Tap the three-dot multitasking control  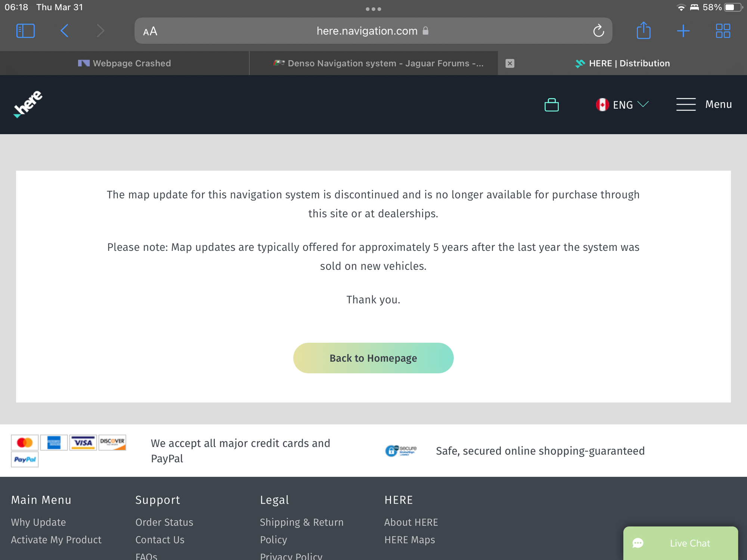[x=373, y=9]
